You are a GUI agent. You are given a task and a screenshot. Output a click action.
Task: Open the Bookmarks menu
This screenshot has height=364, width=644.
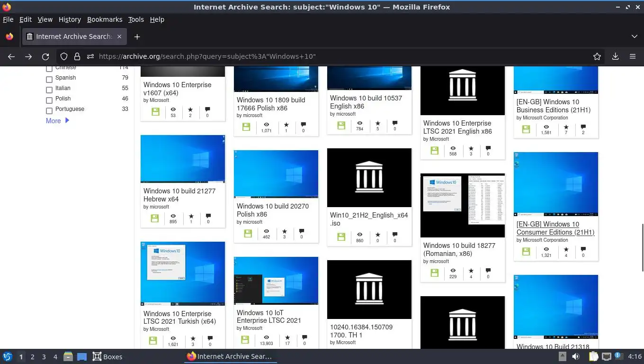(x=105, y=19)
